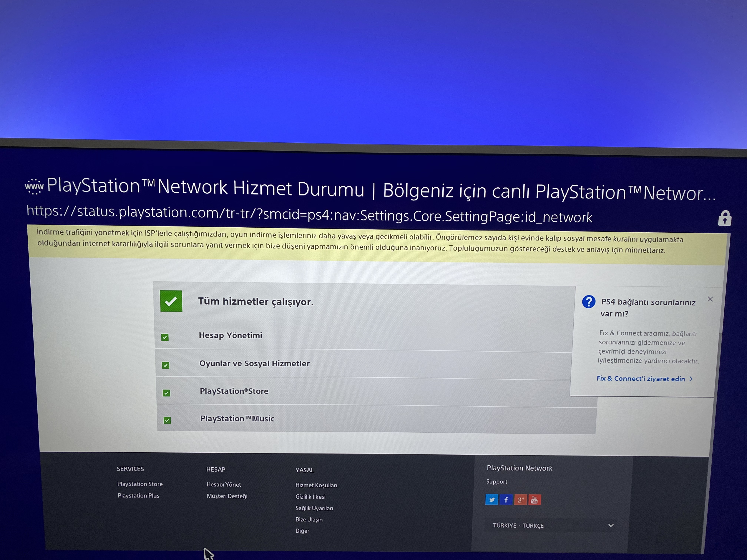Open the PlayStation Store footer link

point(140,484)
